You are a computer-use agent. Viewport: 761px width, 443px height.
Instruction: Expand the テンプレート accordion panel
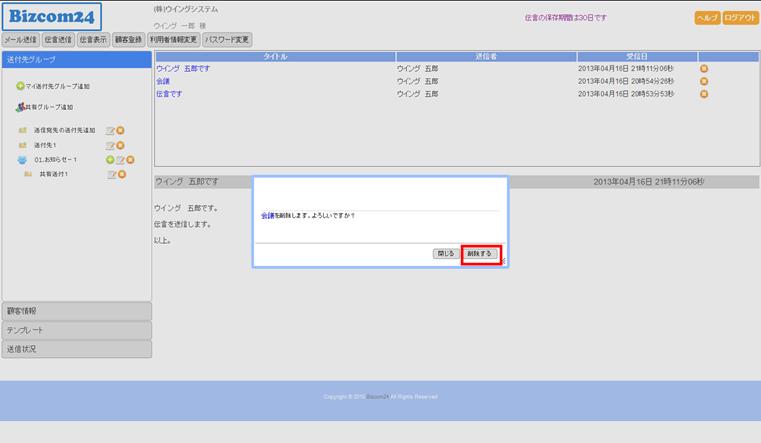pos(76,330)
